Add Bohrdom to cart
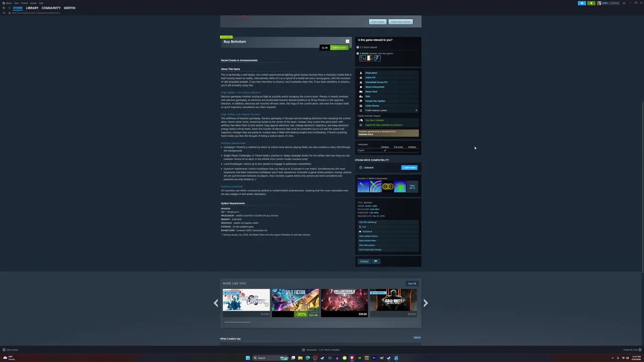The image size is (644, 362). (x=340, y=48)
